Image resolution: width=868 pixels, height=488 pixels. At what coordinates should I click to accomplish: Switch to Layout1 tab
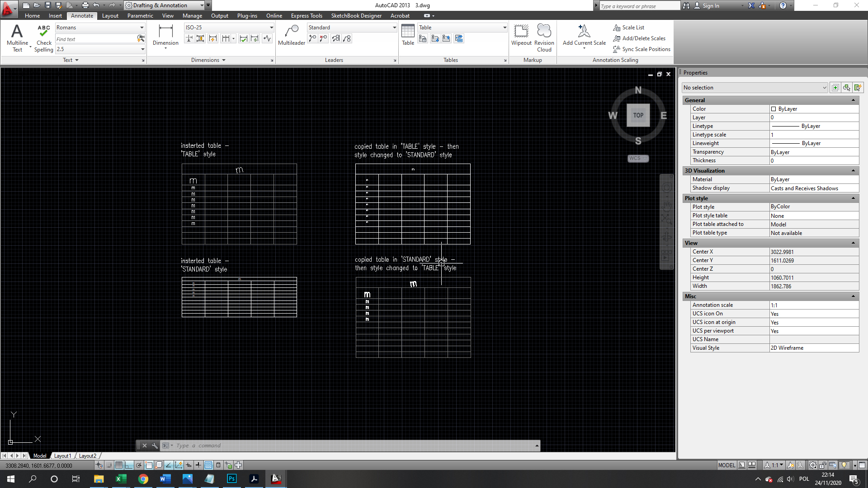click(62, 455)
